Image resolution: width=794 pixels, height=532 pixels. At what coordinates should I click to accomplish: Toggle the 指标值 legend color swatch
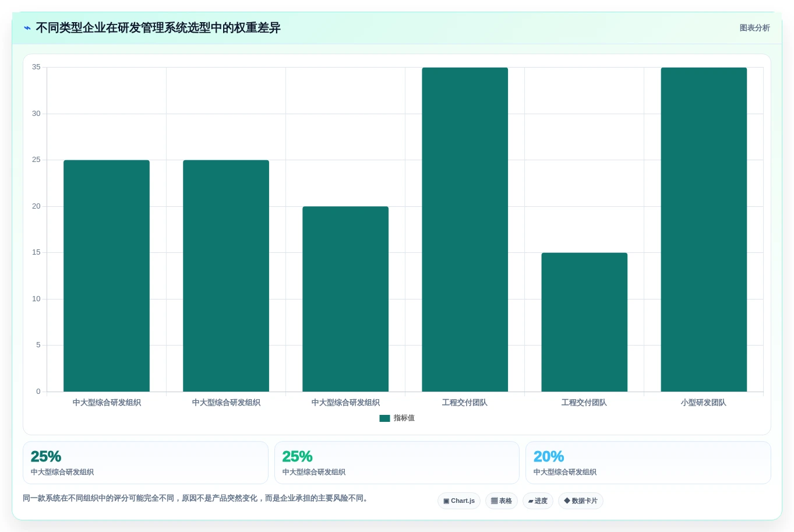(384, 418)
